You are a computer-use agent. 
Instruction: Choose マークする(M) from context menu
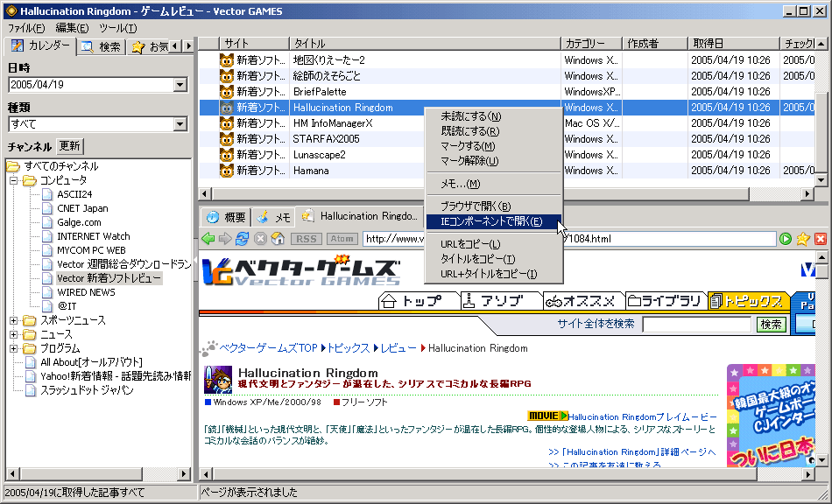[494, 146]
